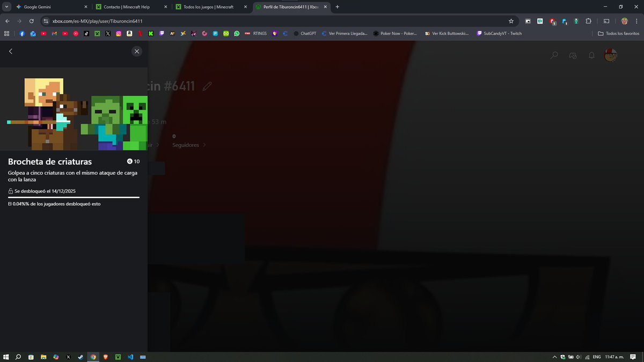The width and height of the screenshot is (644, 362).
Task: Open the Seguidores link
Action: (x=189, y=145)
